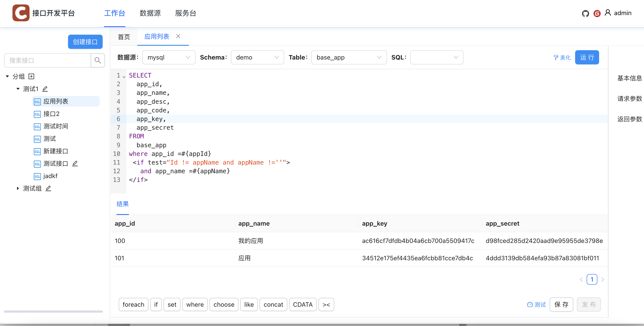This screenshot has width=644, height=326.
Task: Edit the 测试接口 item with pencil
Action: pyautogui.click(x=75, y=164)
